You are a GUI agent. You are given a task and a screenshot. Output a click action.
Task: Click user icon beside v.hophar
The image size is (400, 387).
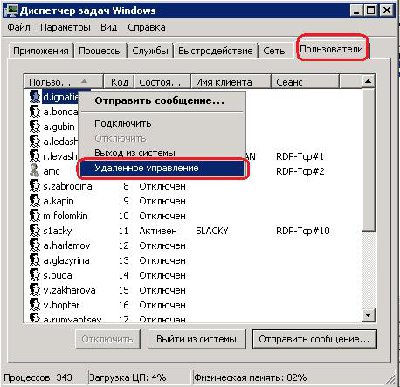35,305
